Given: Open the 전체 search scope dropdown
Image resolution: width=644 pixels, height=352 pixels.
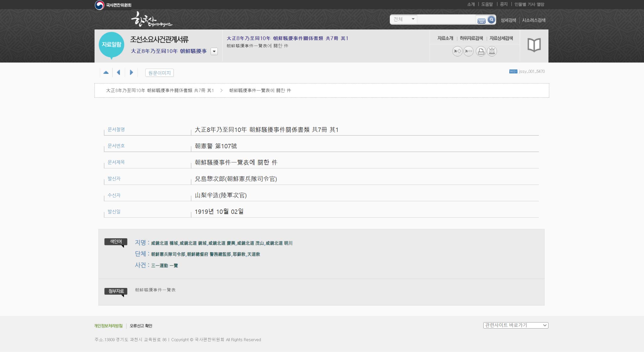Looking at the screenshot, I should tap(404, 19).
